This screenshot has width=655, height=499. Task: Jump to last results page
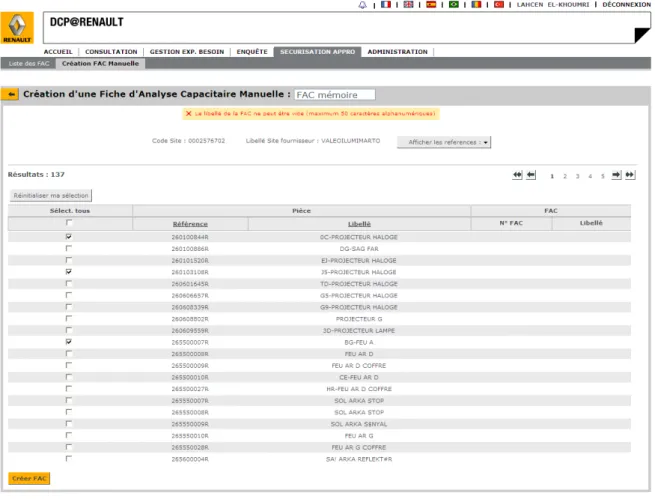pyautogui.click(x=630, y=175)
